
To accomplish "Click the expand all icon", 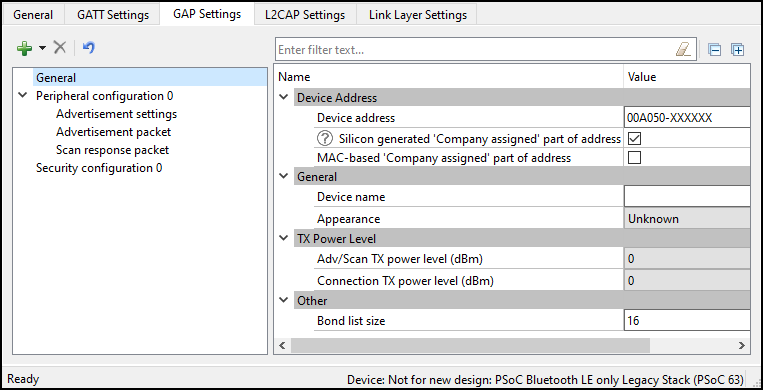I will (738, 50).
